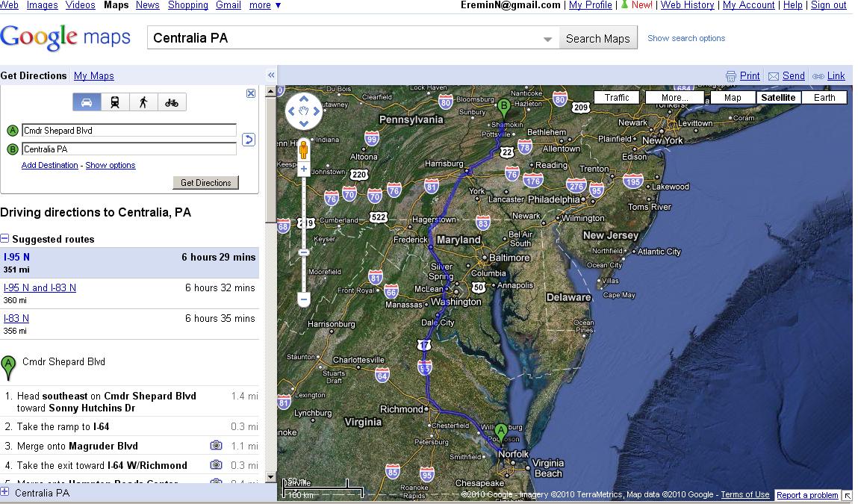Open Terms of Use link

744,494
